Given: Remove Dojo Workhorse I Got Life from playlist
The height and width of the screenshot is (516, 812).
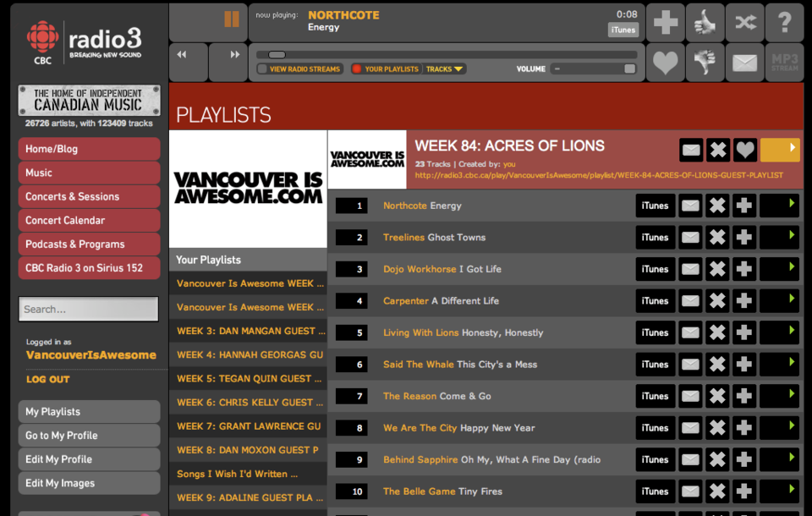Looking at the screenshot, I should pyautogui.click(x=717, y=269).
